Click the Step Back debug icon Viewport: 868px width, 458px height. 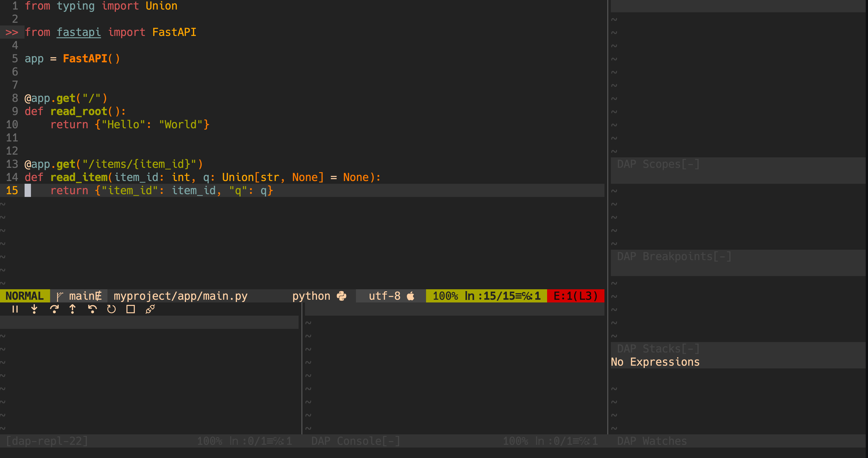click(92, 309)
